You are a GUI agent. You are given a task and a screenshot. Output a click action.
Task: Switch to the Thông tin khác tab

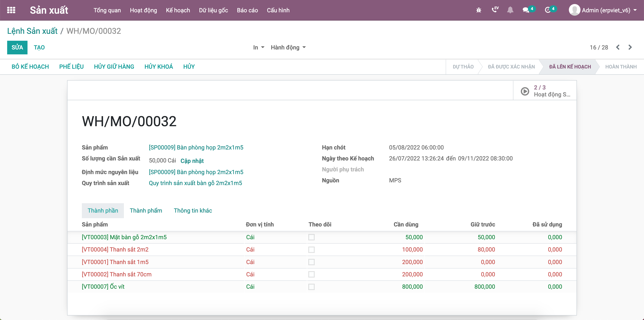coord(193,211)
